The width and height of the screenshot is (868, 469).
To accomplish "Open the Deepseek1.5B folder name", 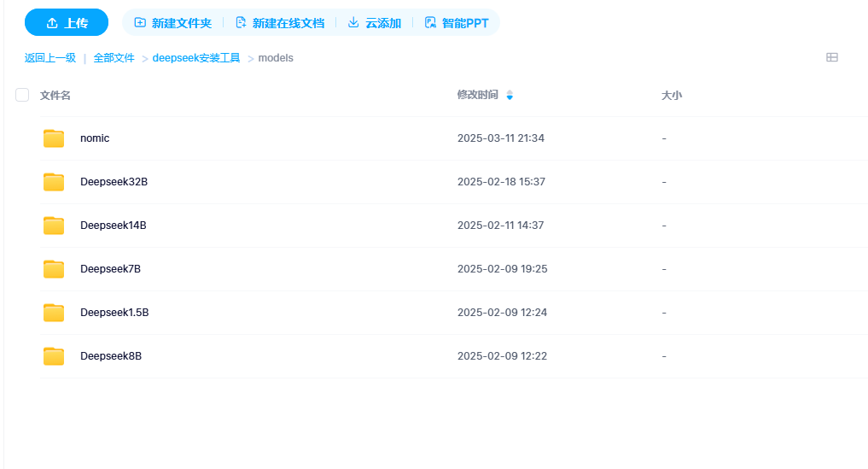I will pos(114,313).
